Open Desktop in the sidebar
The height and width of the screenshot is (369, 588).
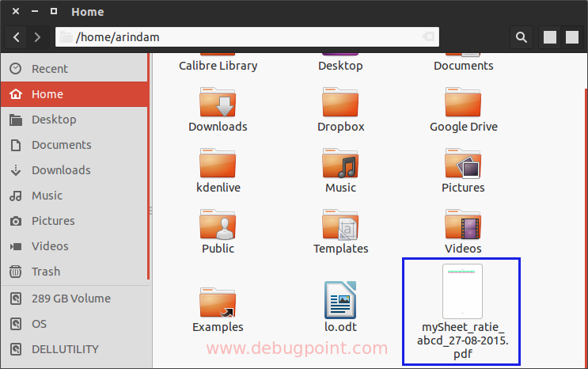(x=74, y=120)
